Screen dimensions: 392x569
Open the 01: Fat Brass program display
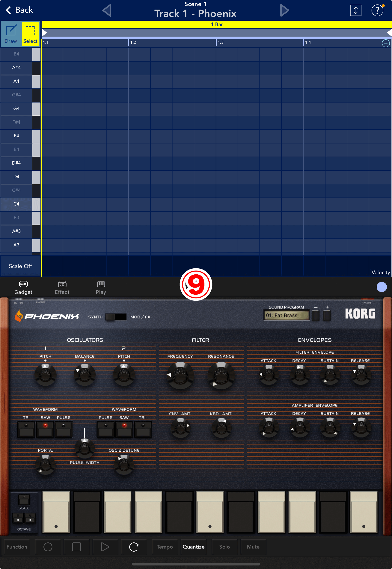[286, 315]
